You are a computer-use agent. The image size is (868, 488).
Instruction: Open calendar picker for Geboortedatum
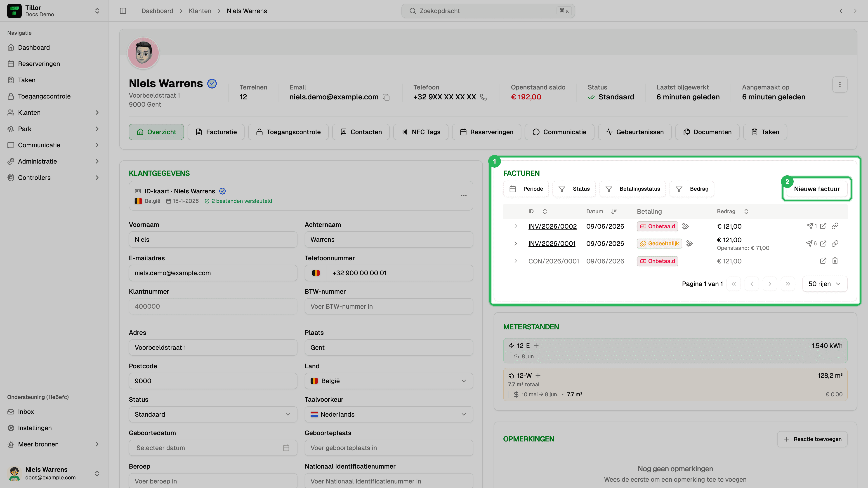coord(286,448)
